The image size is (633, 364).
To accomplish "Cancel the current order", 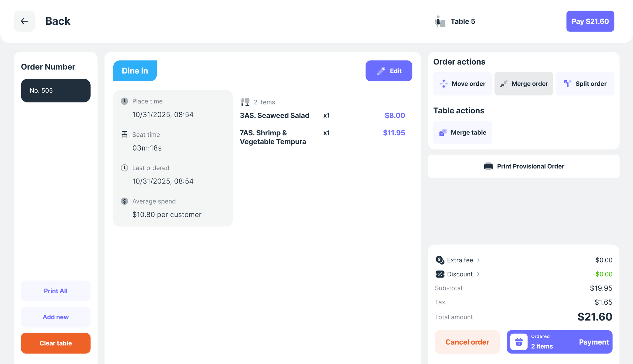I will click(x=467, y=342).
